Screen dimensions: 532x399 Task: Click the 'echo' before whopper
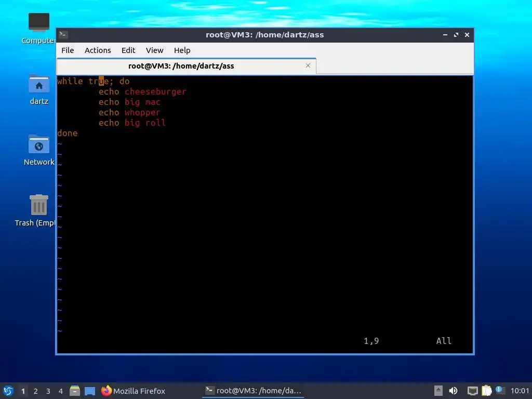(x=109, y=112)
